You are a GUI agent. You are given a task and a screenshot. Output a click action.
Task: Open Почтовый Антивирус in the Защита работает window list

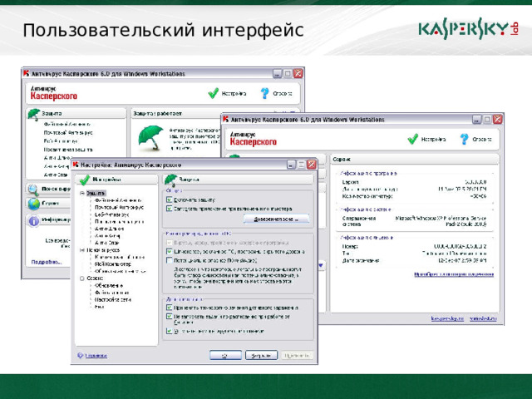[68, 133]
